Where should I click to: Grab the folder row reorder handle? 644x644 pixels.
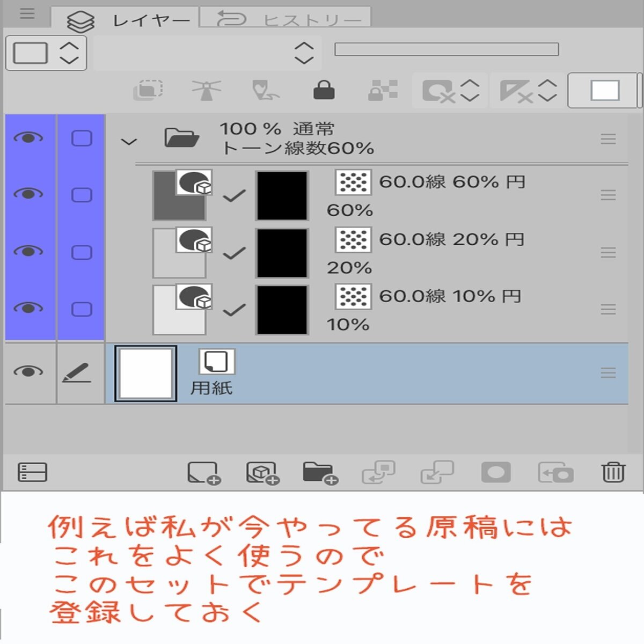tap(608, 139)
